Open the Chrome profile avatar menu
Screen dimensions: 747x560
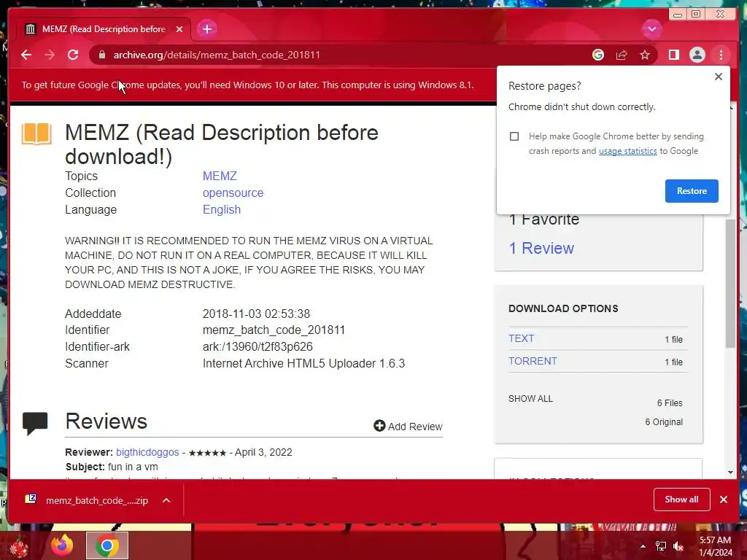(697, 55)
